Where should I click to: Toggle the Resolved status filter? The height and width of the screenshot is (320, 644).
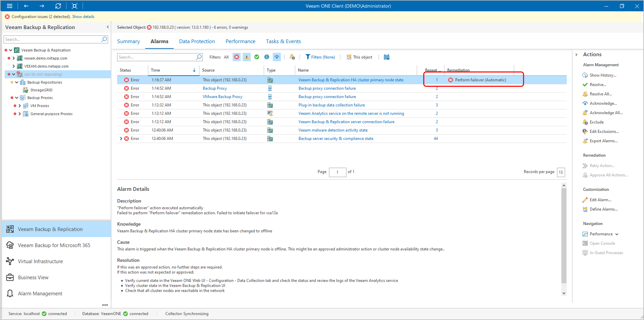[257, 57]
